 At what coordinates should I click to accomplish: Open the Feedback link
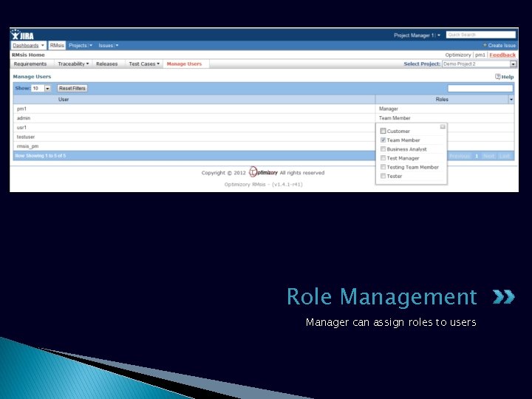502,55
